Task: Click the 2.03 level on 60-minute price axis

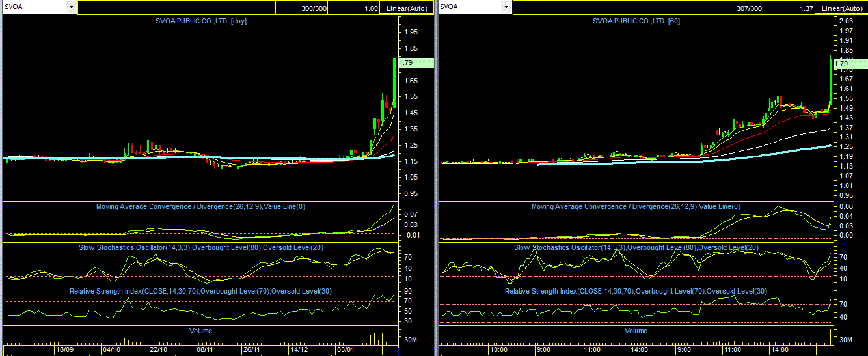Action: (x=846, y=21)
